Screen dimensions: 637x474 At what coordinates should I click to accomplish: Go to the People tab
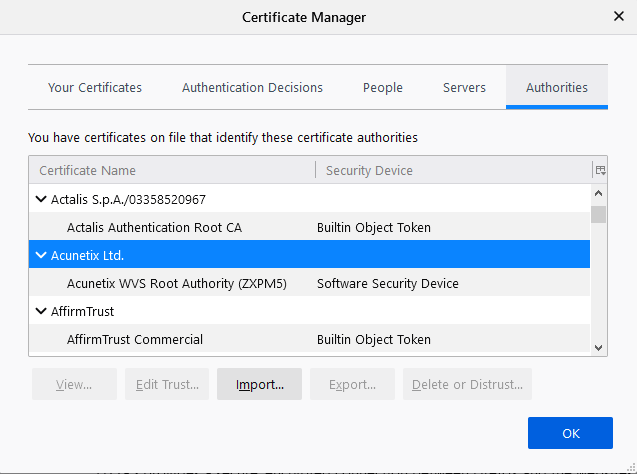[x=383, y=88]
